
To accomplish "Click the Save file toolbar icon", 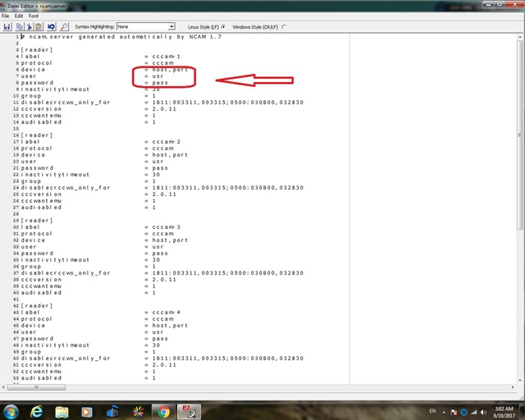I will (7, 27).
